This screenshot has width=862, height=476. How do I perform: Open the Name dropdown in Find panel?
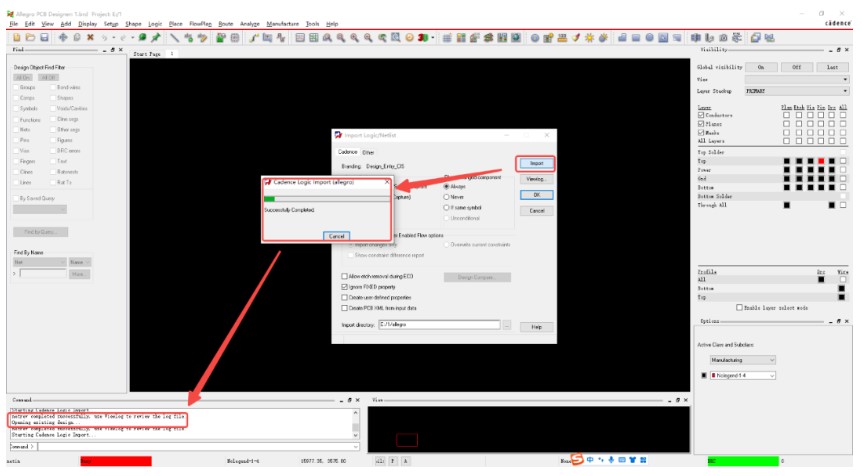80,262
